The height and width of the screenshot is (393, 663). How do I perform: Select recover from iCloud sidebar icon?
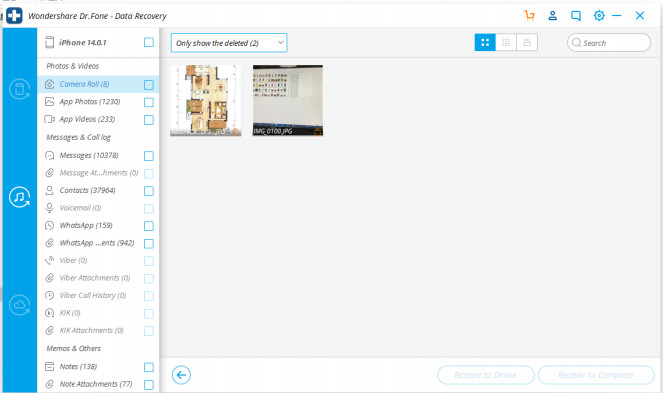click(19, 305)
